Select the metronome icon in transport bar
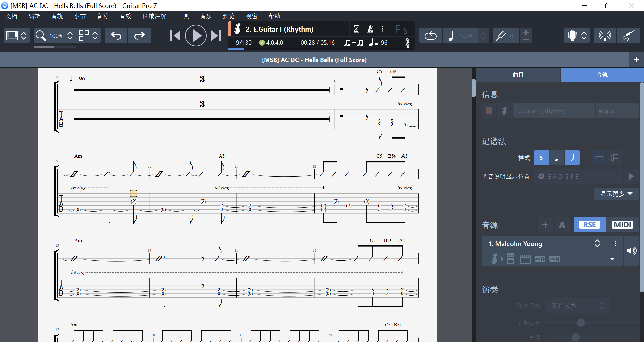Viewport: 644px width, 342px height. click(370, 29)
